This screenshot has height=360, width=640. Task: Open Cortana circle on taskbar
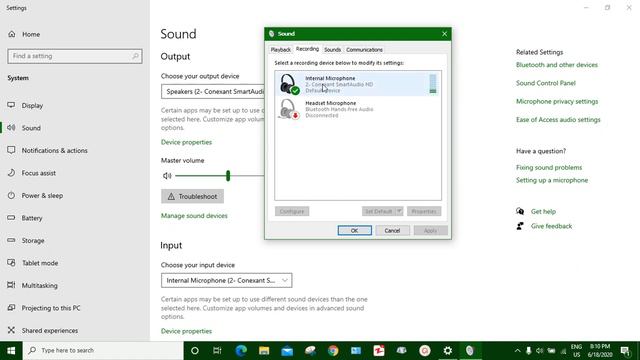pyautogui.click(x=195, y=351)
